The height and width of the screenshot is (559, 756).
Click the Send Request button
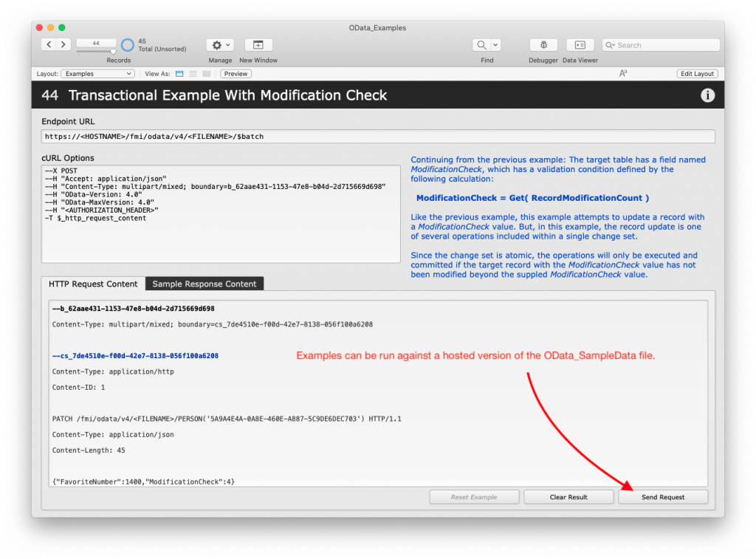point(662,497)
